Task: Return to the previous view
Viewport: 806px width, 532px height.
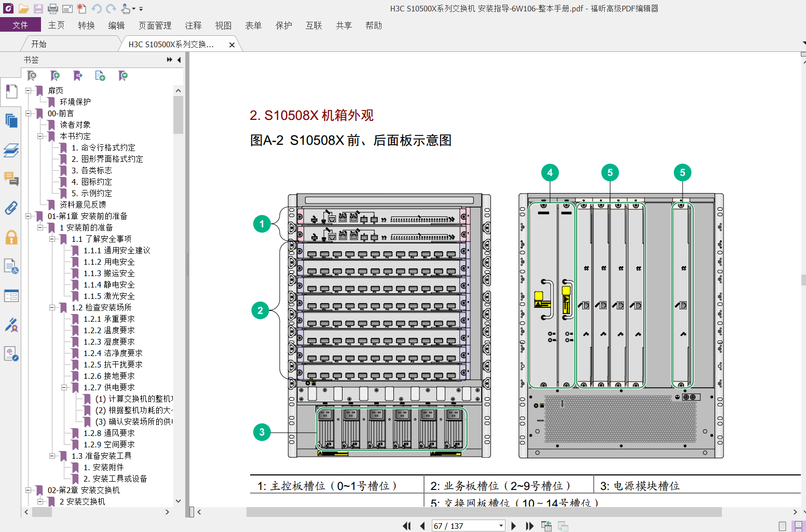Action: [x=547, y=526]
